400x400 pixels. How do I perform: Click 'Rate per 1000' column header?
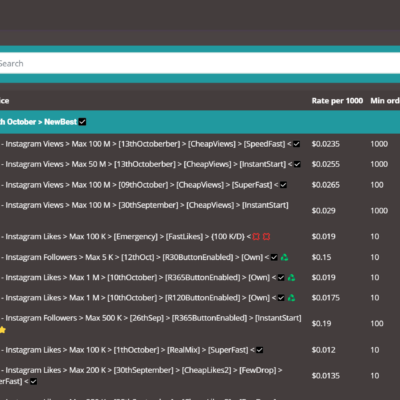point(337,101)
